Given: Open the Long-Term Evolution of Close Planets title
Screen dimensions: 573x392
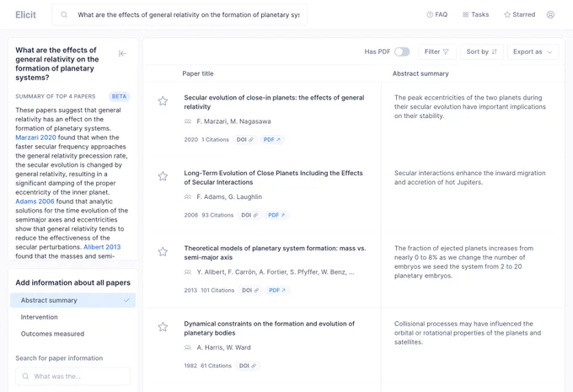Looking at the screenshot, I should click(273, 178).
